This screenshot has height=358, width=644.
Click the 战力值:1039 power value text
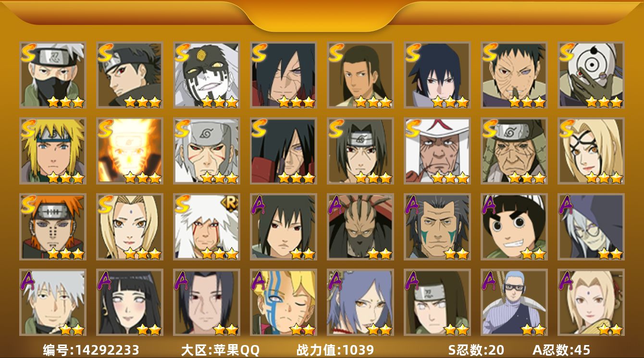click(x=335, y=350)
